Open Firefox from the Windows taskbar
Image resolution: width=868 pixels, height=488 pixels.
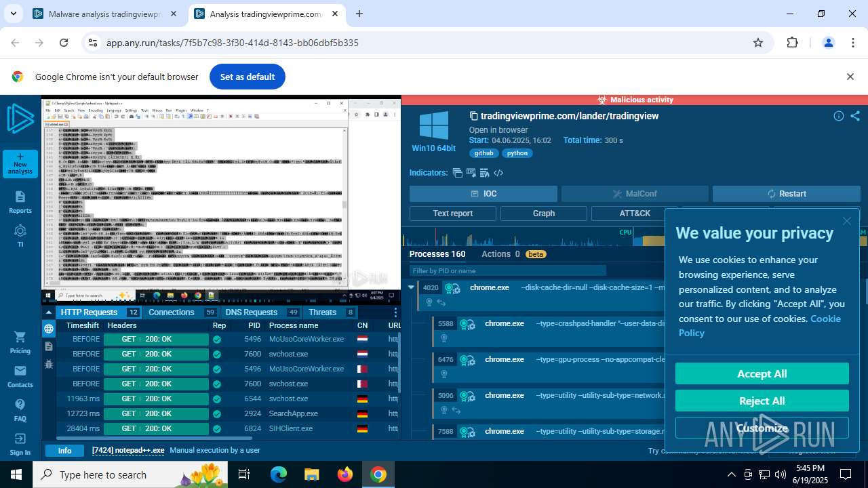click(x=344, y=474)
